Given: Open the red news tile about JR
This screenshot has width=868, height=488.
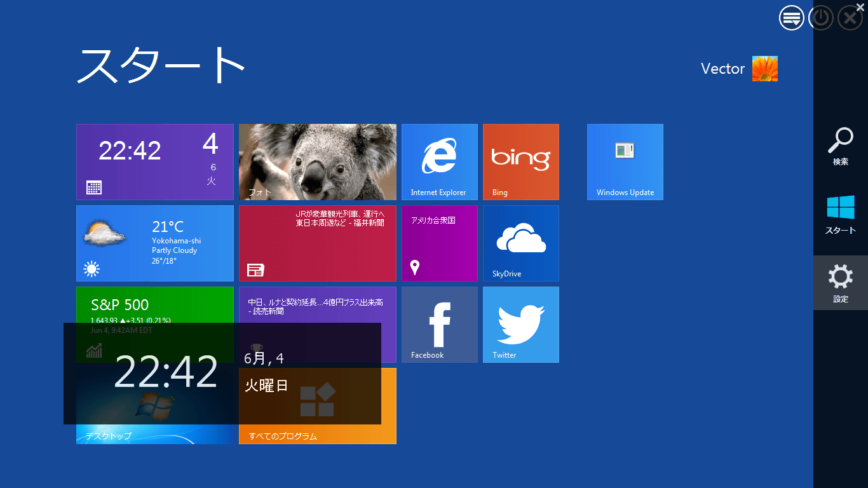Looking at the screenshot, I should coord(318,243).
